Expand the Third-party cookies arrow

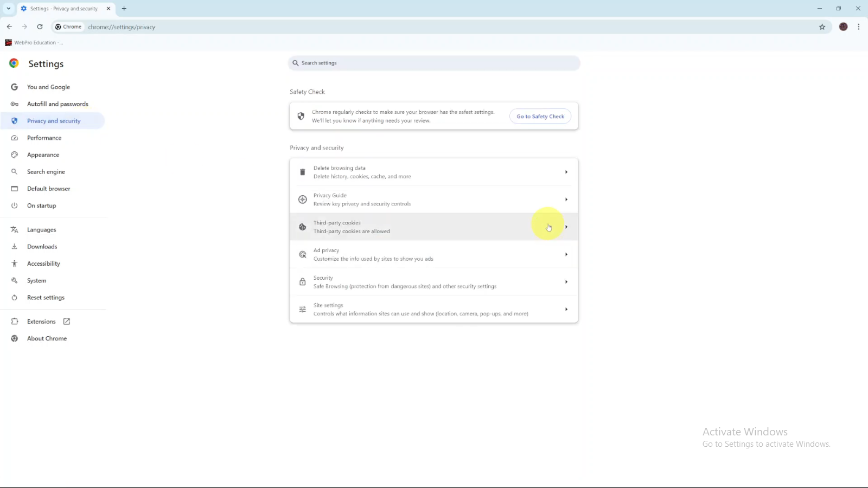click(x=566, y=227)
